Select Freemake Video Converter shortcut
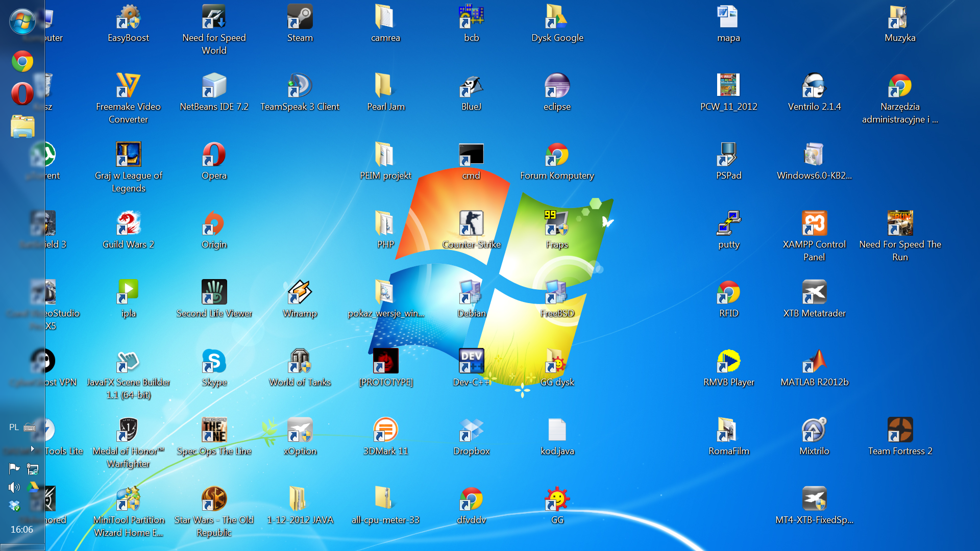Viewport: 980px width, 551px height. click(128, 98)
